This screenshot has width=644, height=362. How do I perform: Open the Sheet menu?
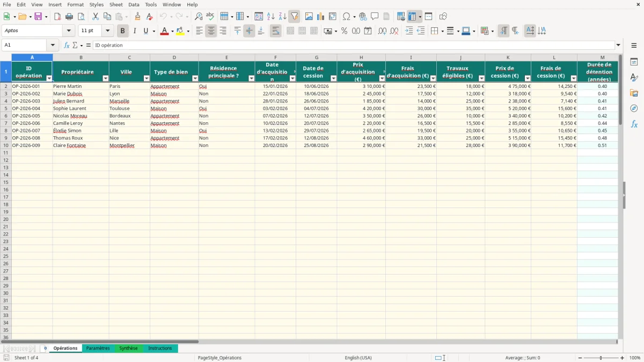tap(116, 4)
